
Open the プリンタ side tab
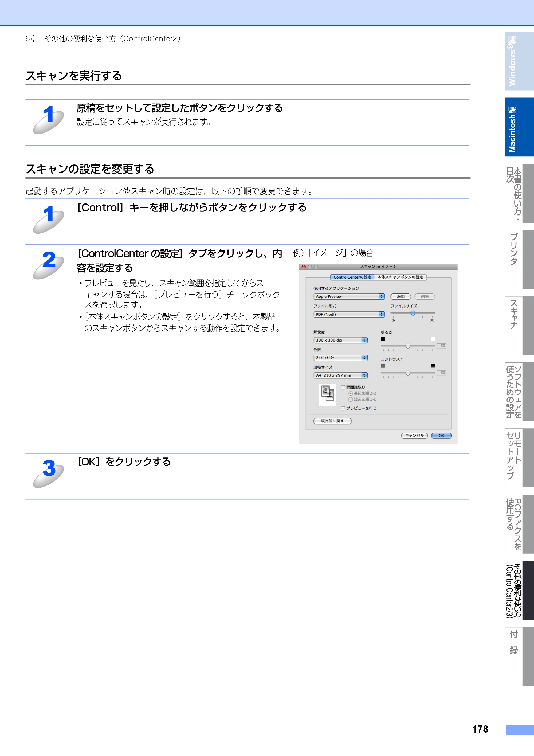(x=519, y=260)
